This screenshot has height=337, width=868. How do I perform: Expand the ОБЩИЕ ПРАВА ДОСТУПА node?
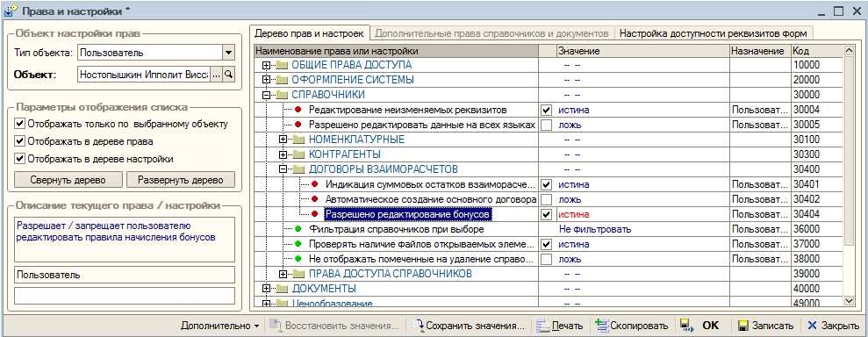267,65
